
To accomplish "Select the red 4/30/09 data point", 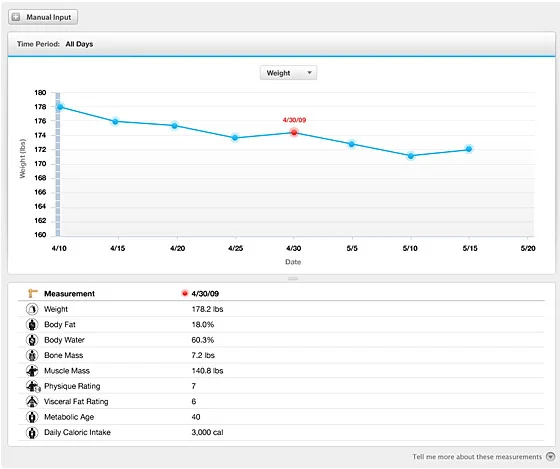I will click(294, 133).
